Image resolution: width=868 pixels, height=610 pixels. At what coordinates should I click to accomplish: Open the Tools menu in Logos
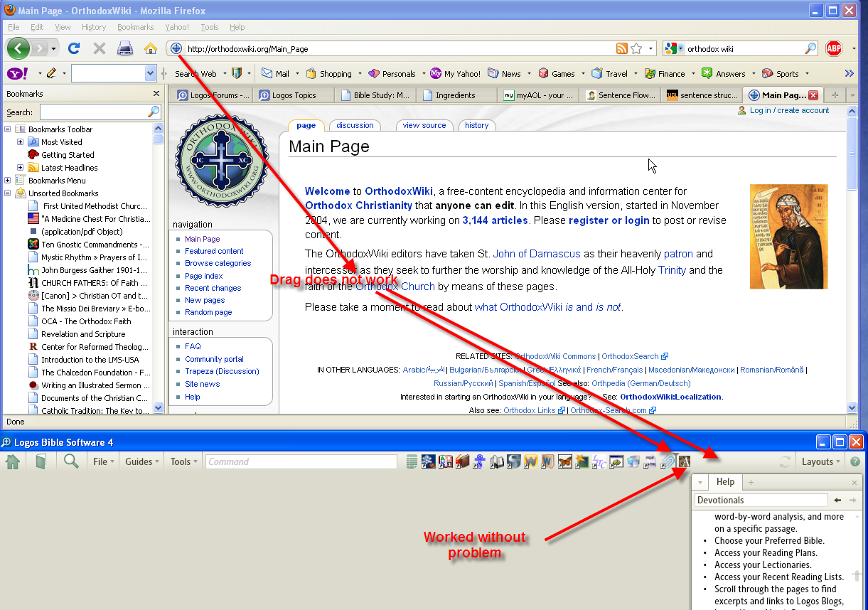pyautogui.click(x=182, y=461)
